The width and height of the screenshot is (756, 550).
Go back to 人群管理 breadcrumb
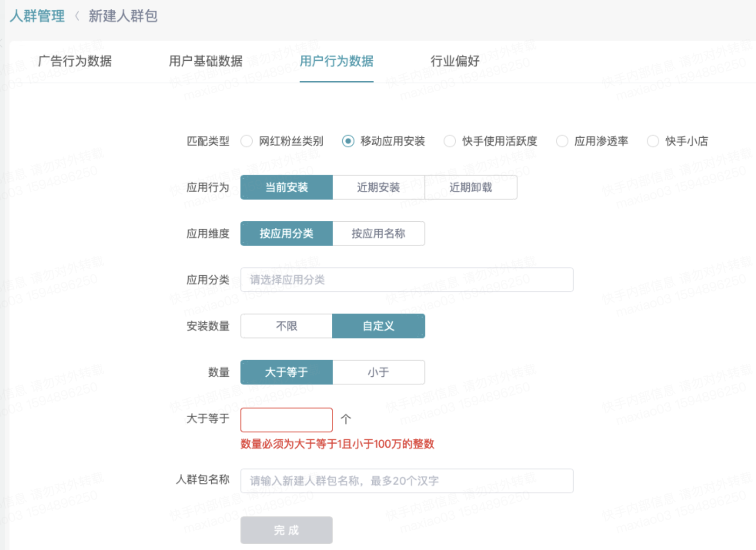[37, 16]
